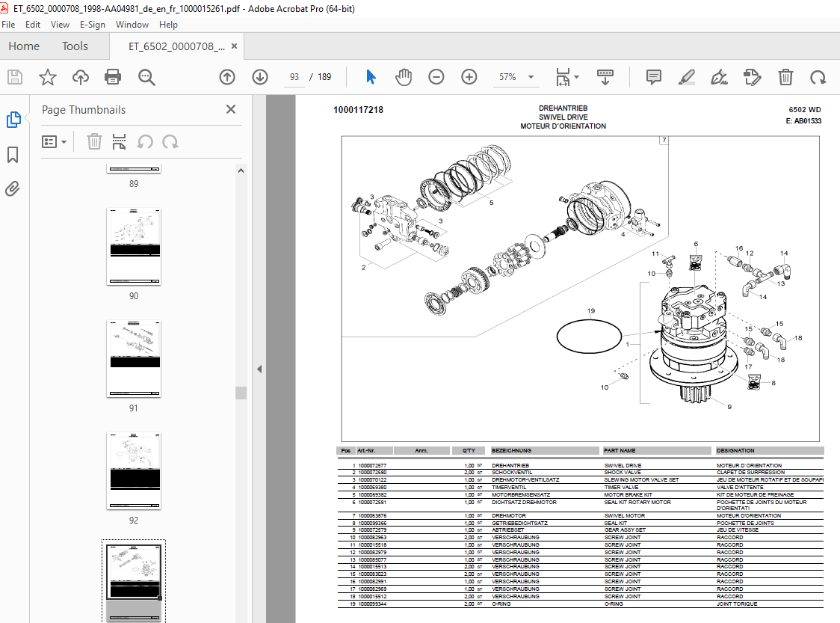Viewport: 840px width, 623px height.
Task: Switch to the Tools tab
Action: [x=75, y=46]
